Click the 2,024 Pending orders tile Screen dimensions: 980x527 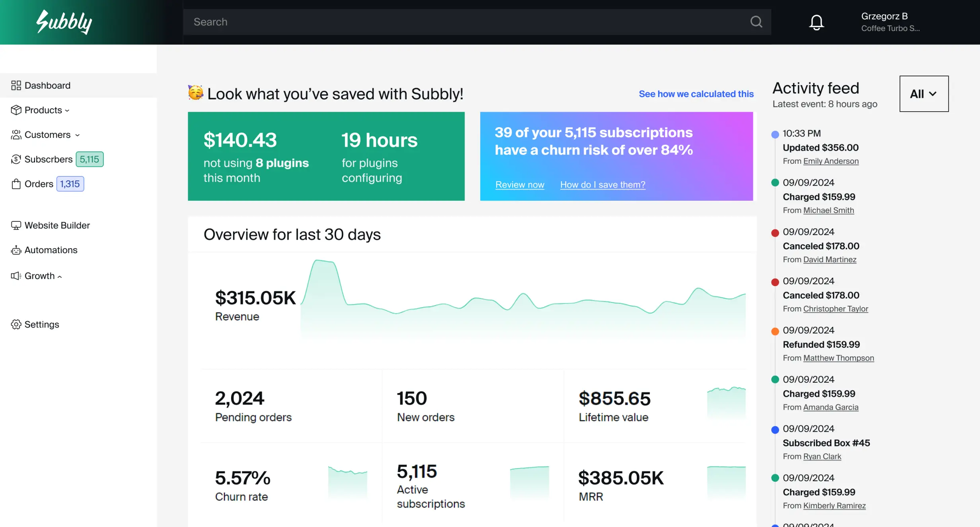292,406
